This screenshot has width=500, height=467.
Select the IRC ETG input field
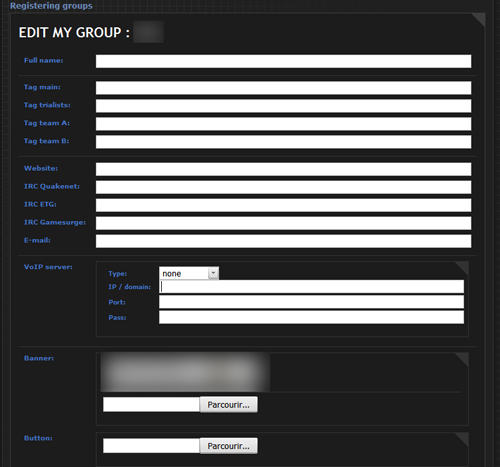tap(283, 205)
